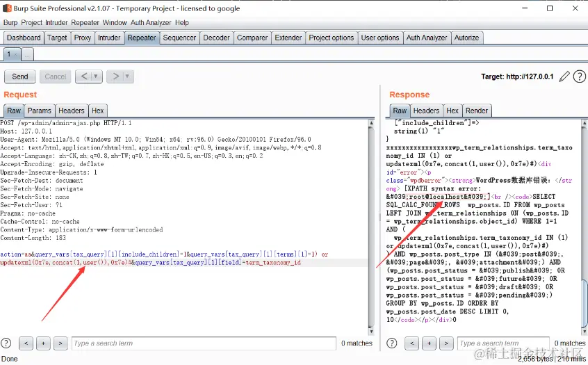This screenshot has width=588, height=365.
Task: Click the POST /wp-admin/admin-ajax.php request line
Action: 66,123
